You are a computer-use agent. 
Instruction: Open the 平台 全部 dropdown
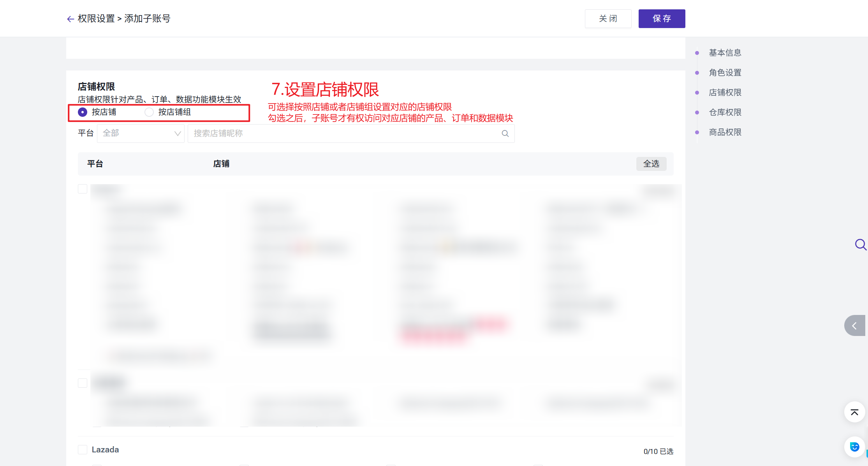tap(141, 134)
